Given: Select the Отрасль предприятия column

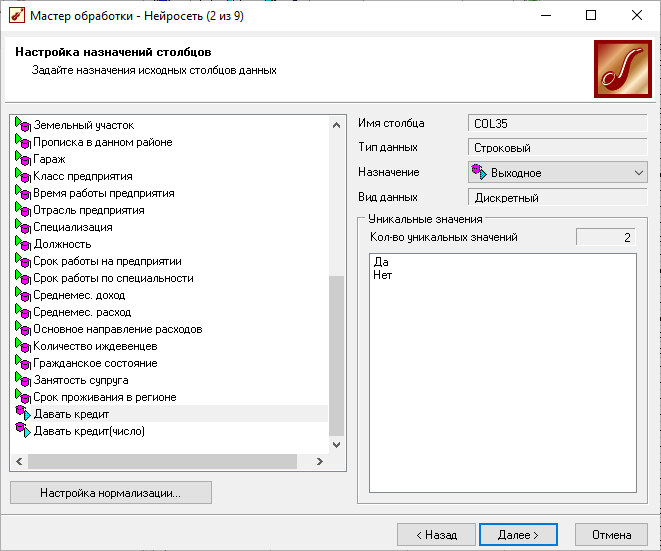Looking at the screenshot, I should (89, 210).
